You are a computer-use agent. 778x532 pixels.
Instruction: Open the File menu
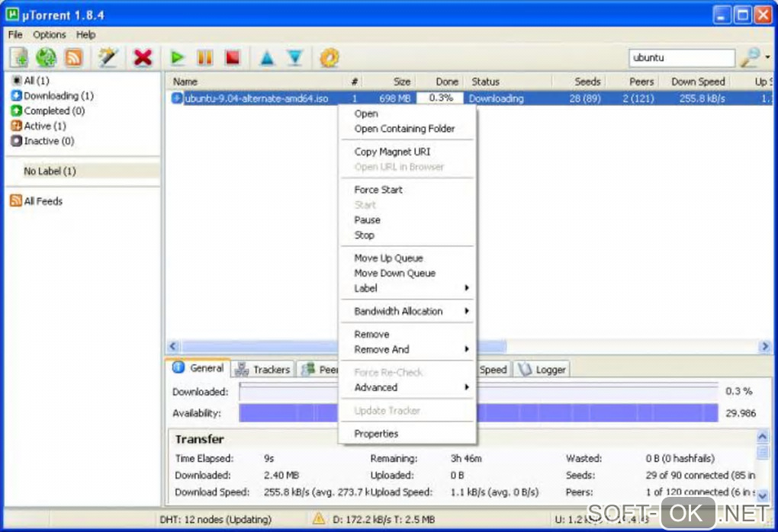(15, 35)
